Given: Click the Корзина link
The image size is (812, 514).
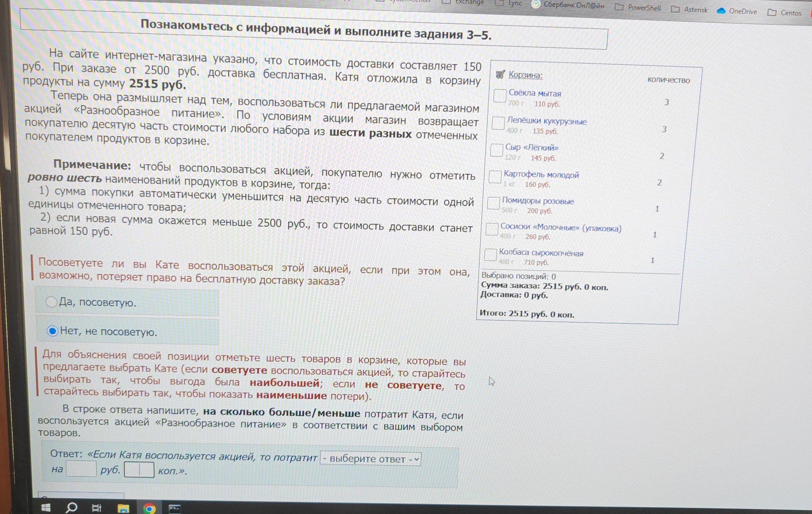Looking at the screenshot, I should [525, 75].
